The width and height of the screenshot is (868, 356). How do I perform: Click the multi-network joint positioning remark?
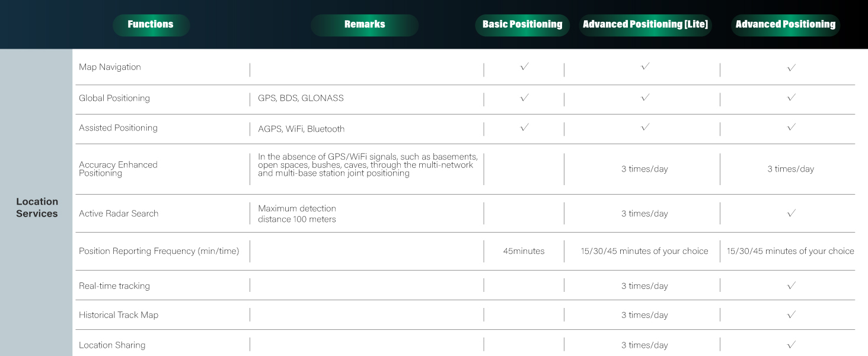click(368, 165)
